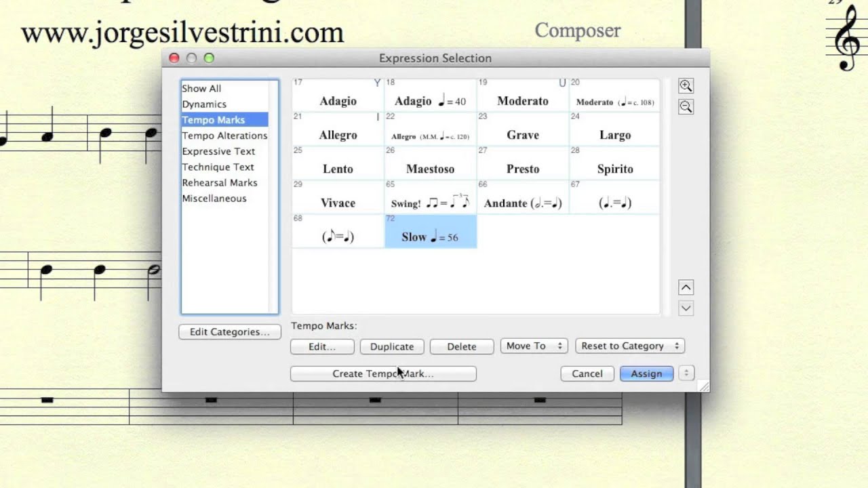
Task: Click Create Tempo Mark button
Action: (383, 373)
